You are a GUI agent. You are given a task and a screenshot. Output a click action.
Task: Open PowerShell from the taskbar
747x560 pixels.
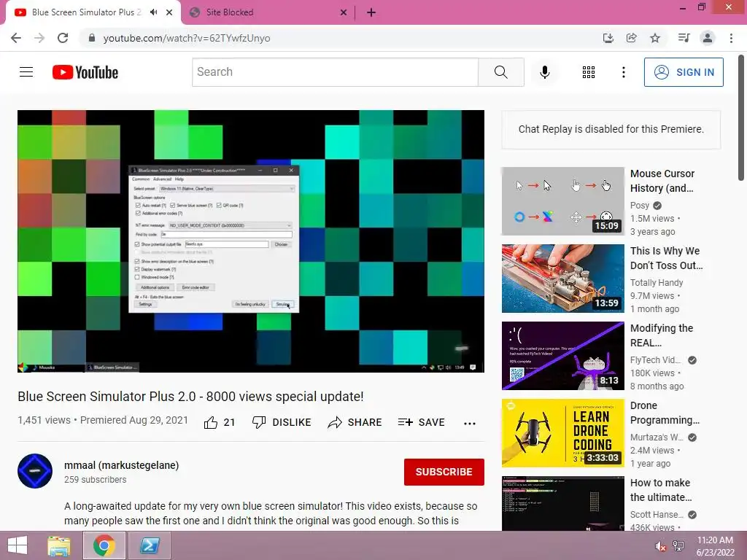coord(149,545)
